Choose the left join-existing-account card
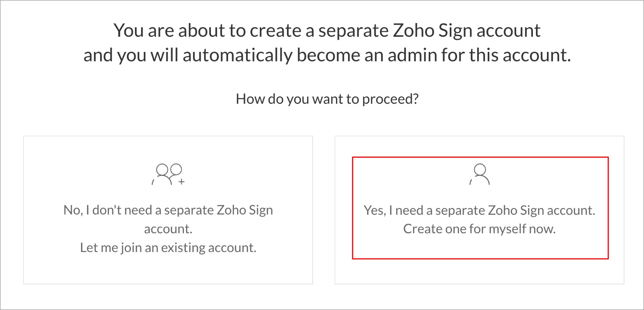644x310 pixels. point(168,210)
